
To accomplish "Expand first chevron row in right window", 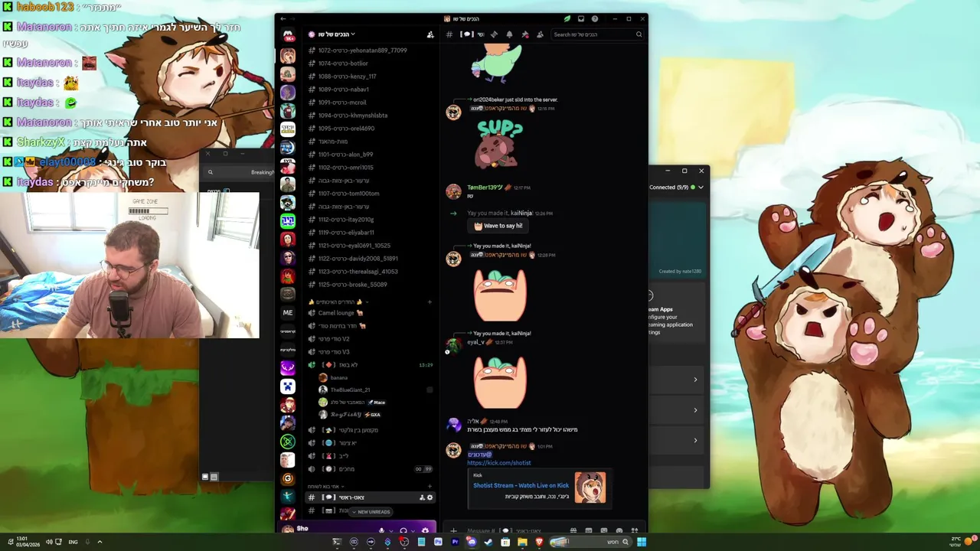I will click(x=695, y=380).
